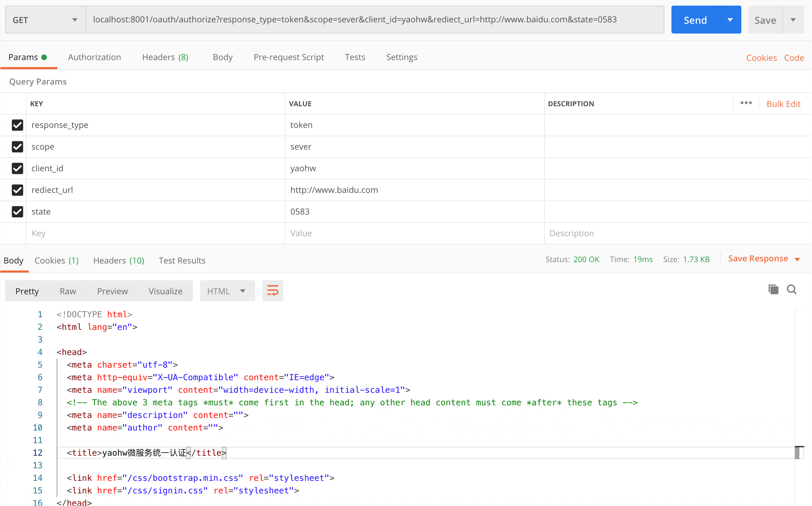This screenshot has width=812, height=506.
Task: Click the wrap lines icon in response toolbar
Action: (x=272, y=291)
